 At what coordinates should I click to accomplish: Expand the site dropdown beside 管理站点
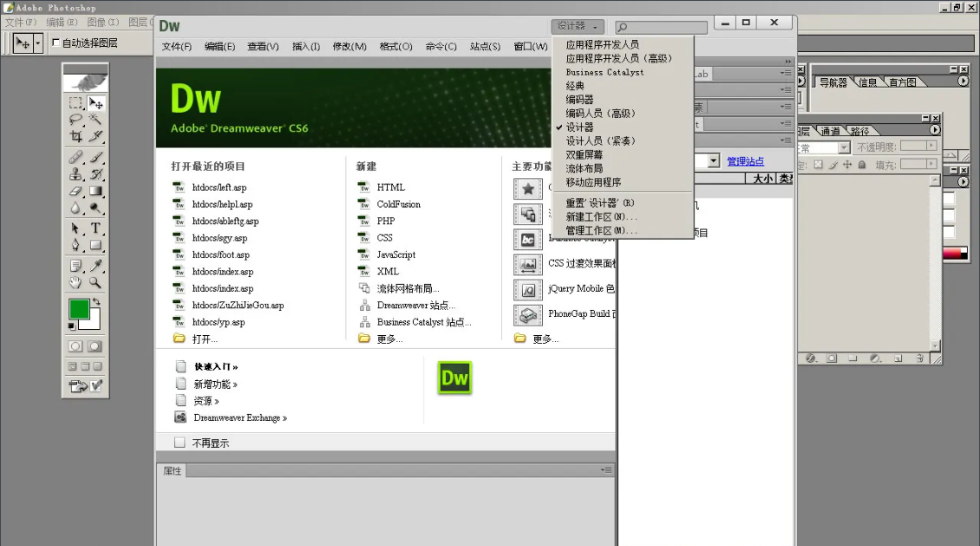[x=714, y=161]
